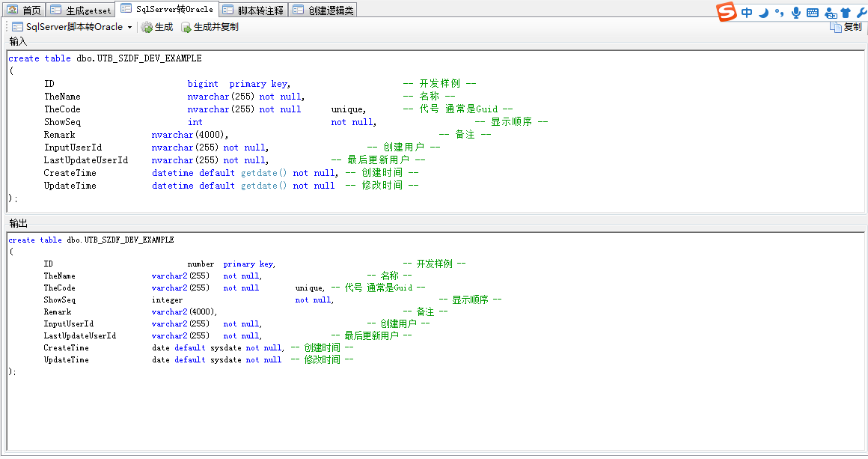Click inside the 输出 Oracle text area

tap(435, 341)
